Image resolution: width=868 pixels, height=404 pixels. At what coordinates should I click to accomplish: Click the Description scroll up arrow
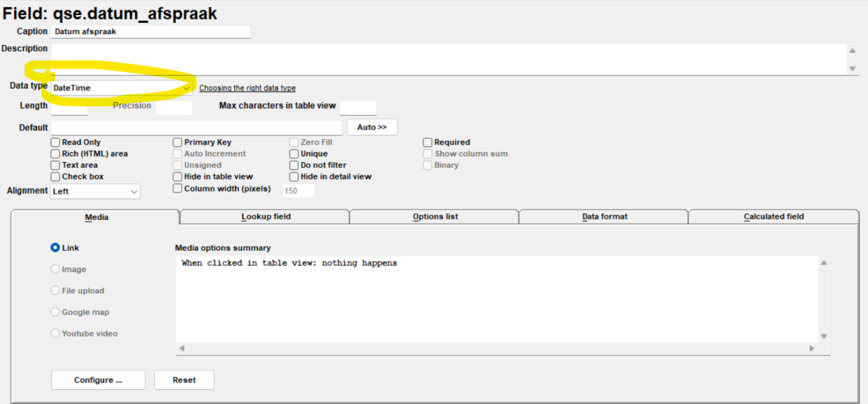click(x=852, y=51)
